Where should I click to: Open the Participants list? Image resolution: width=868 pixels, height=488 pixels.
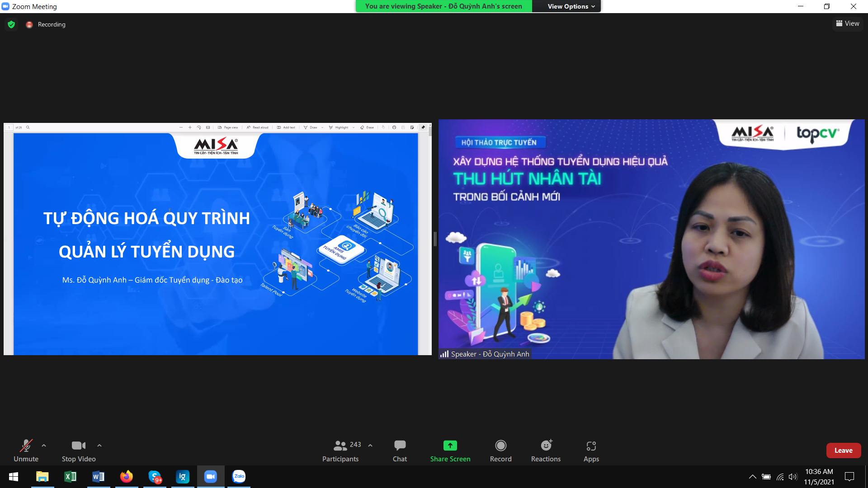coord(340,450)
